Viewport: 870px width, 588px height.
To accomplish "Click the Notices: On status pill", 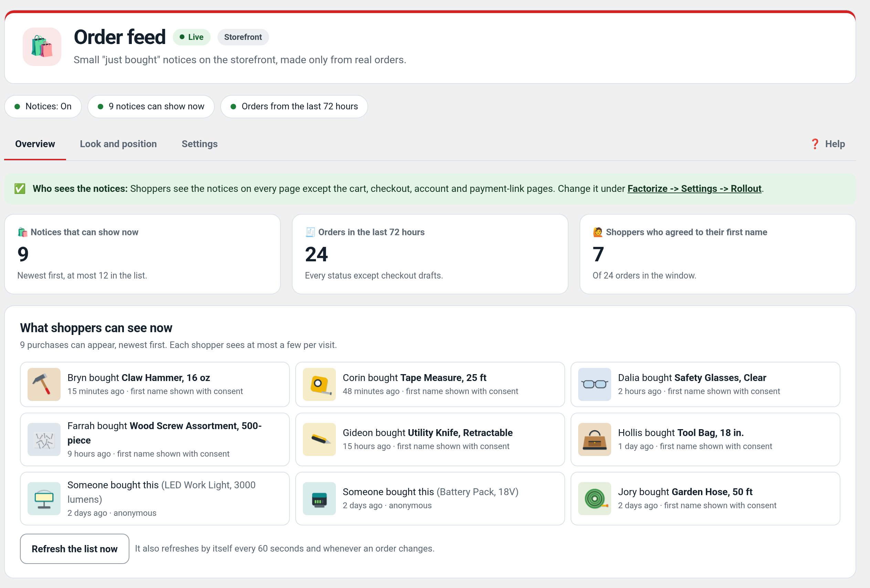I will click(x=43, y=107).
